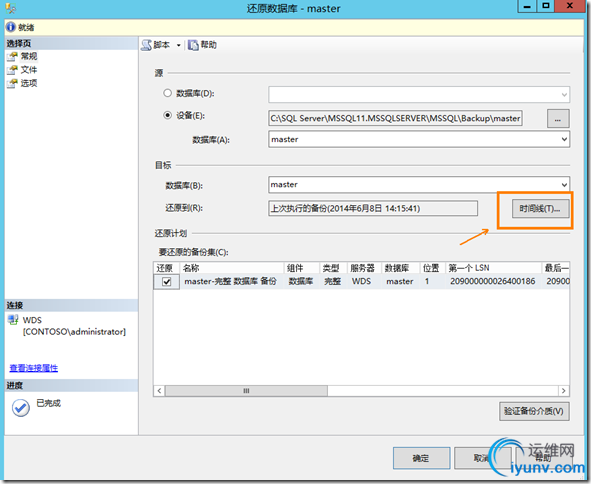Click the 文件 page icon
Viewport: 591px width, 484px height.
coord(12,70)
